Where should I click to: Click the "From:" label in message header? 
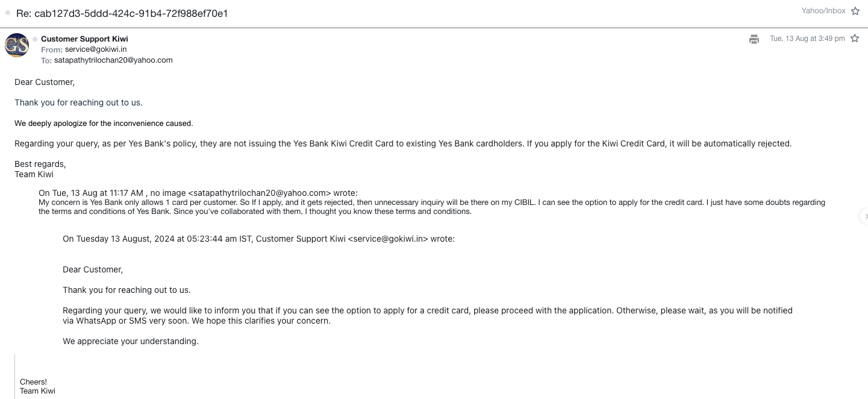tap(52, 49)
